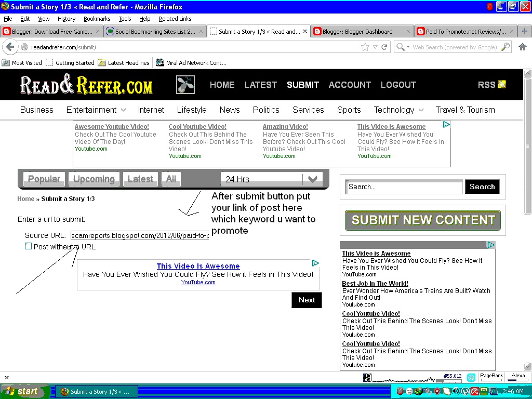Click the butterfly logo icon next to HOME

185,85
